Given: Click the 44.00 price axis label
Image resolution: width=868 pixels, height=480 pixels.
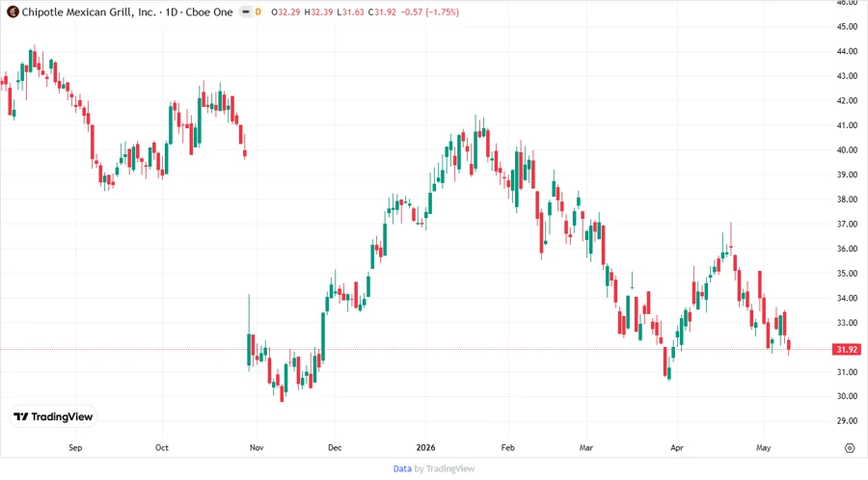Looking at the screenshot, I should pos(847,51).
